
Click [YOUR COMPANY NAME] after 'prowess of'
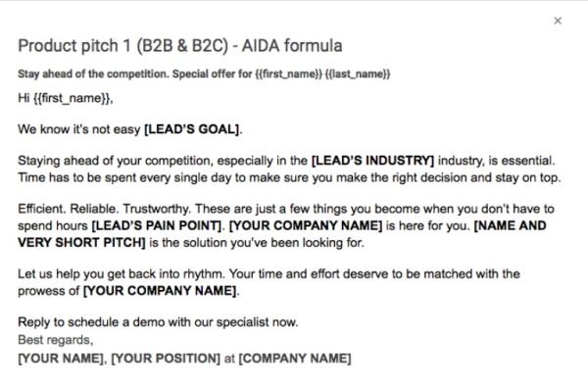[x=160, y=291]
